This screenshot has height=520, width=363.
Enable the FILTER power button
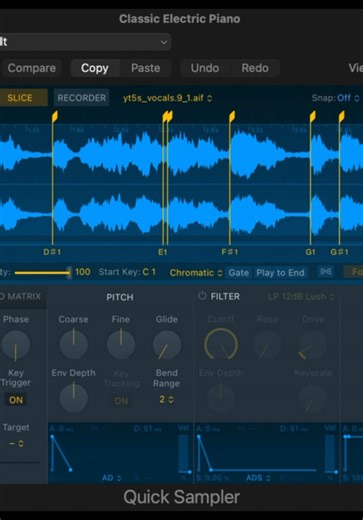click(x=202, y=296)
